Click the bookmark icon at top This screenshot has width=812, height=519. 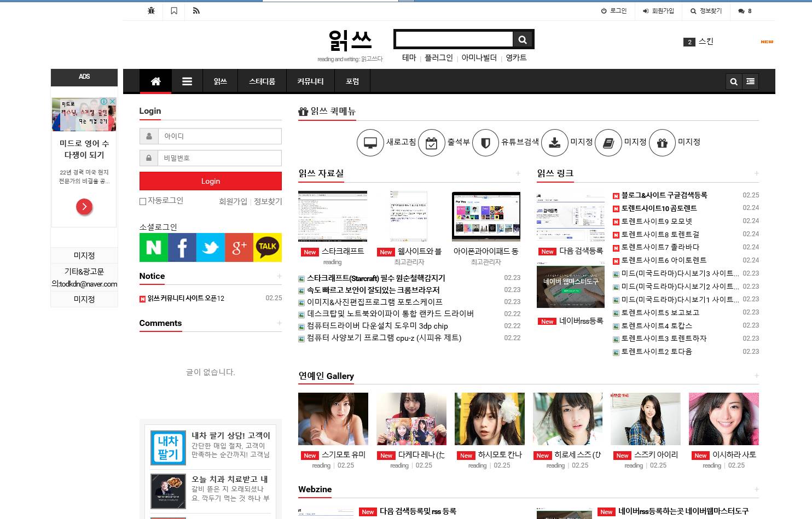[174, 11]
